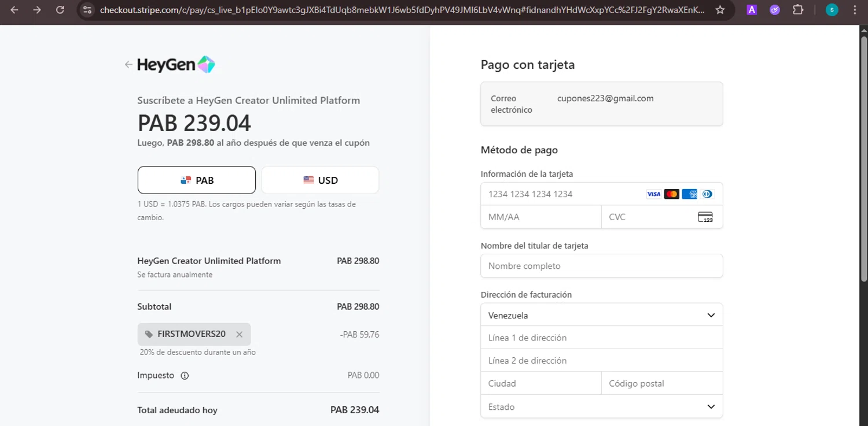Click the browser address bar URL
This screenshot has width=868, height=426.
[402, 10]
